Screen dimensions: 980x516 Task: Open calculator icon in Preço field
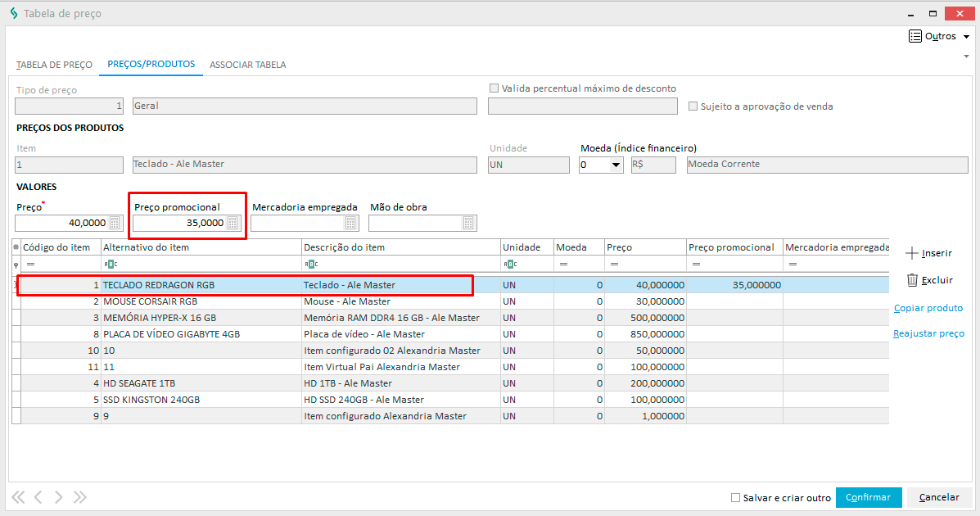point(115,223)
